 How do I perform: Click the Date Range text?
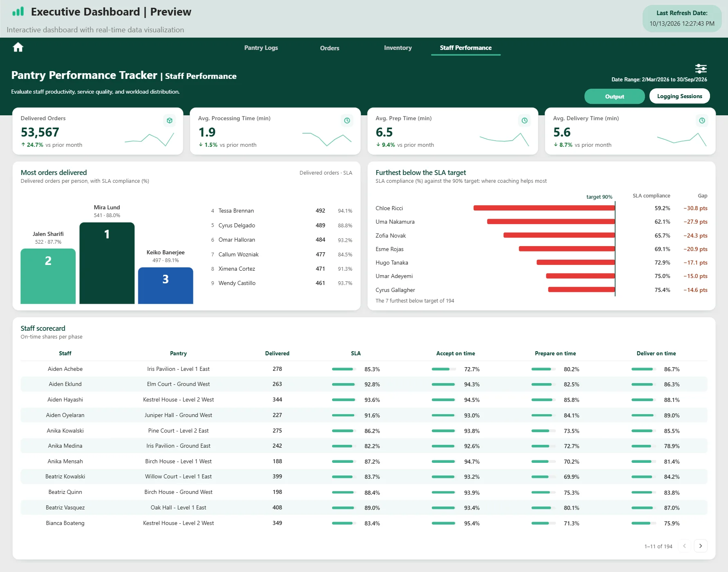[659, 80]
